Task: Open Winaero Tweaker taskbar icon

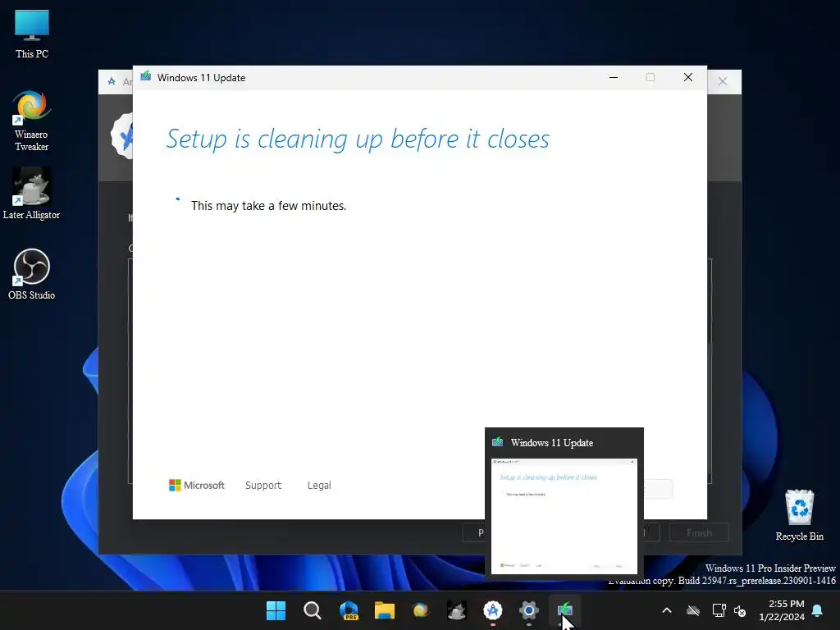Action: (x=421, y=610)
